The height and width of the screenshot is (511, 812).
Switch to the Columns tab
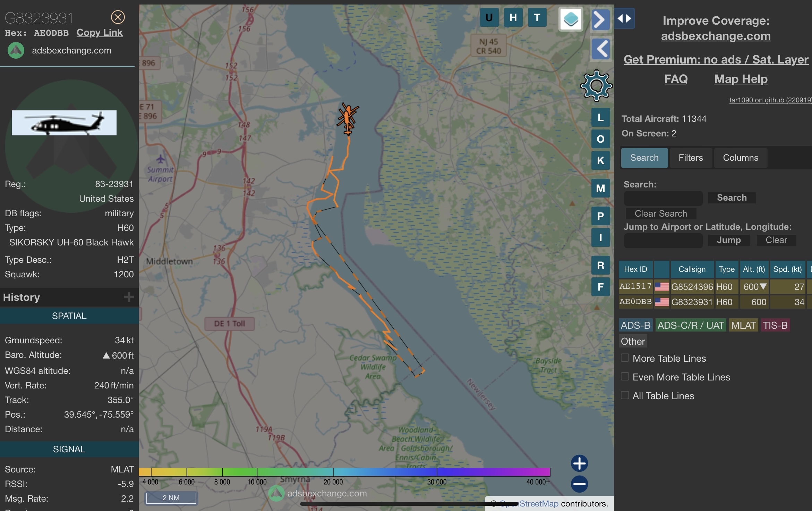pos(741,158)
